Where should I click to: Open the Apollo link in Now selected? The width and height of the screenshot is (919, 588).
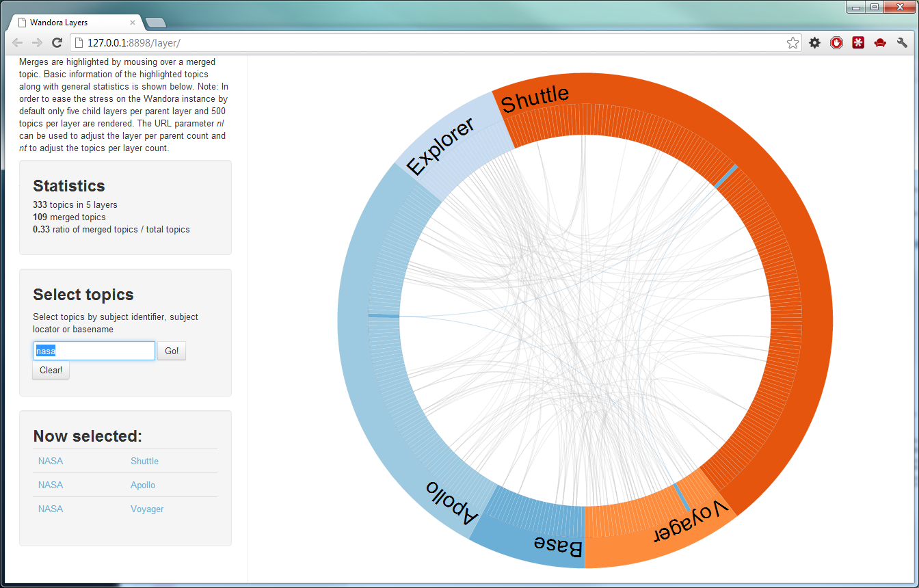click(x=143, y=485)
